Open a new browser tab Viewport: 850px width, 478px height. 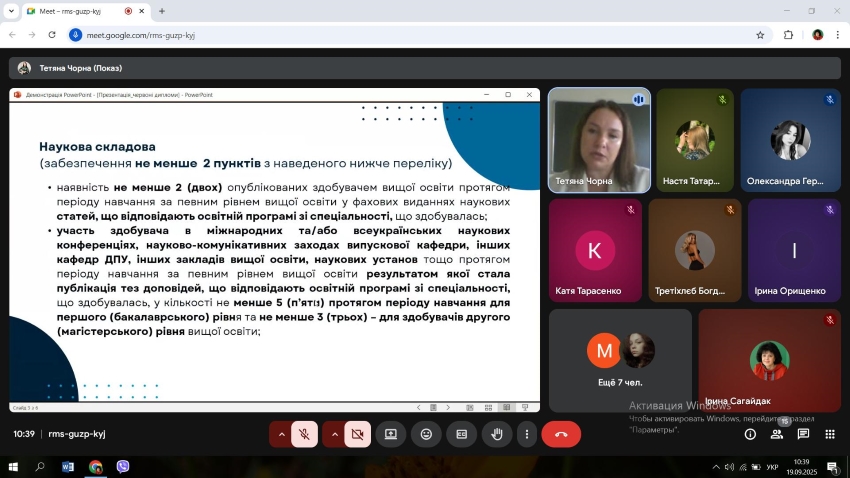[162, 11]
